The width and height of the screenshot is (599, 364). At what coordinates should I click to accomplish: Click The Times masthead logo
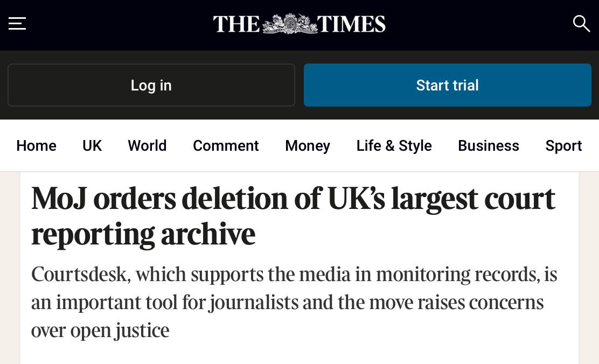tap(299, 24)
